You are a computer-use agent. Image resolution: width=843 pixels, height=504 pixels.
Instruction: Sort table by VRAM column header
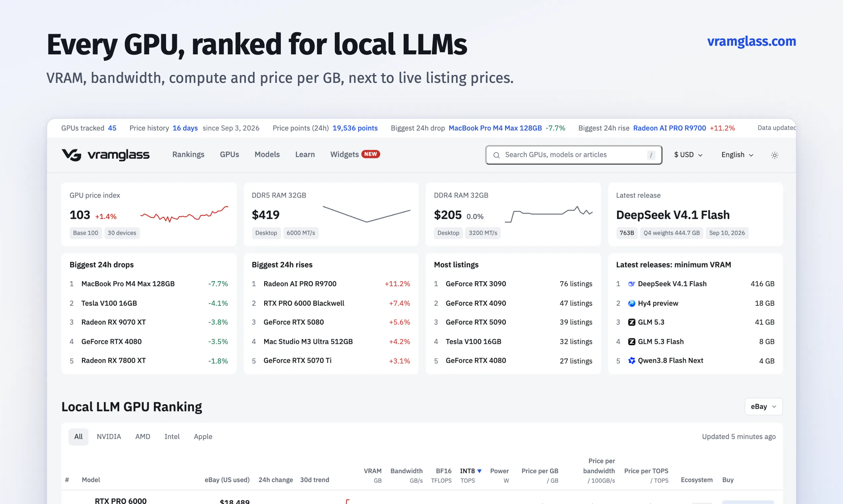(373, 475)
